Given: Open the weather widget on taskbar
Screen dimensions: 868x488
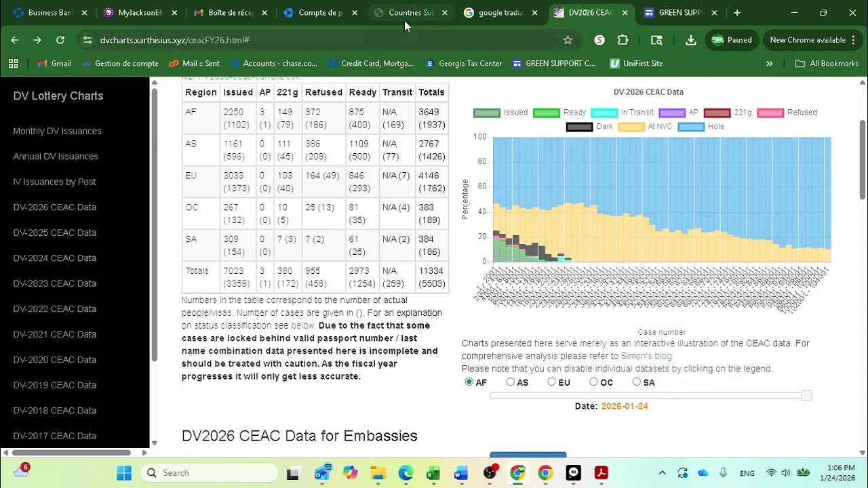Looking at the screenshot, I should click(21, 472).
